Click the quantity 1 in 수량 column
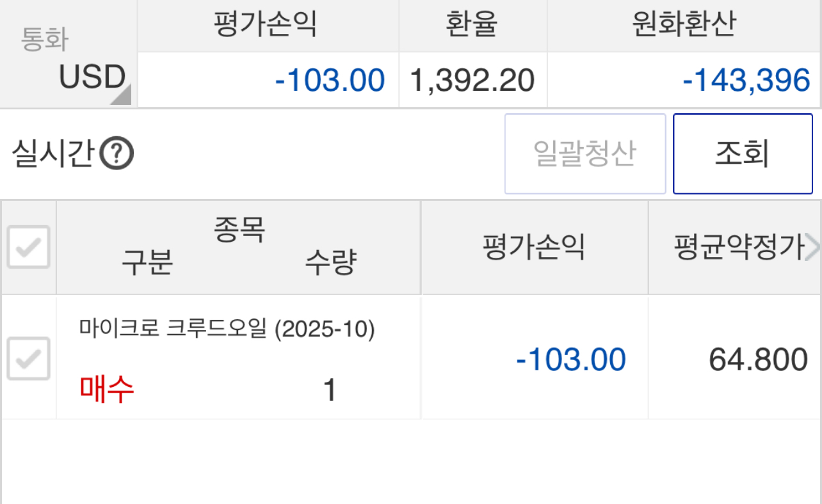 click(x=330, y=390)
